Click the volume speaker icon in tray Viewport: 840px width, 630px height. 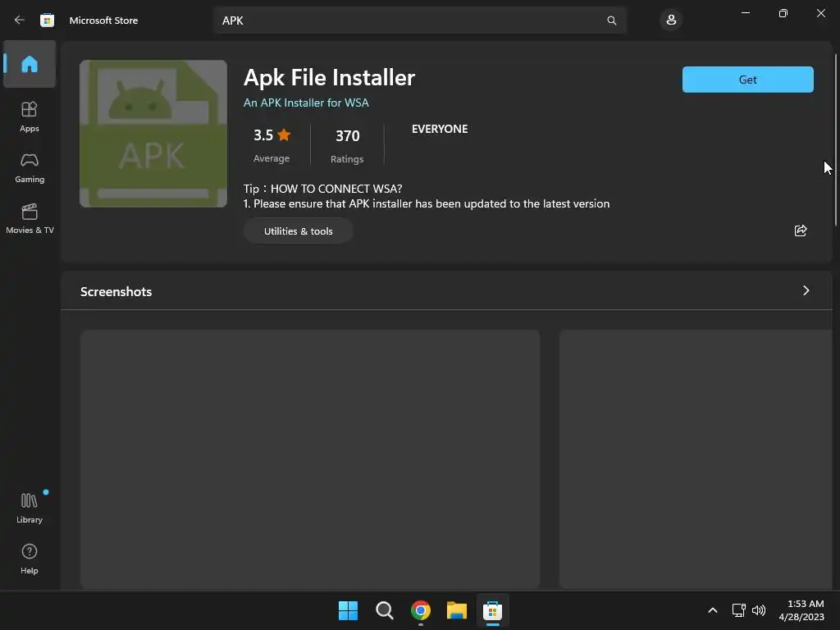759,610
